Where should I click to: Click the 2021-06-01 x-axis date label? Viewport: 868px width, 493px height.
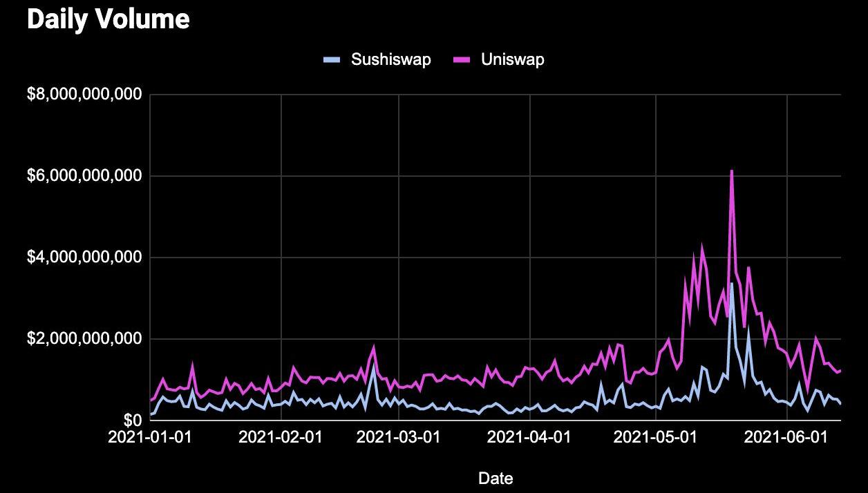(787, 437)
